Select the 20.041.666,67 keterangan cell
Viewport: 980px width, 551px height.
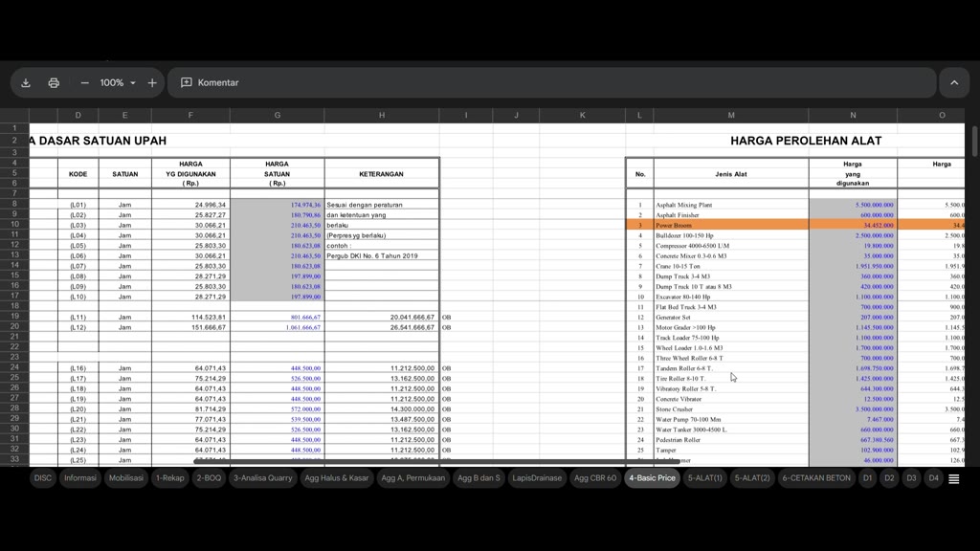point(381,318)
